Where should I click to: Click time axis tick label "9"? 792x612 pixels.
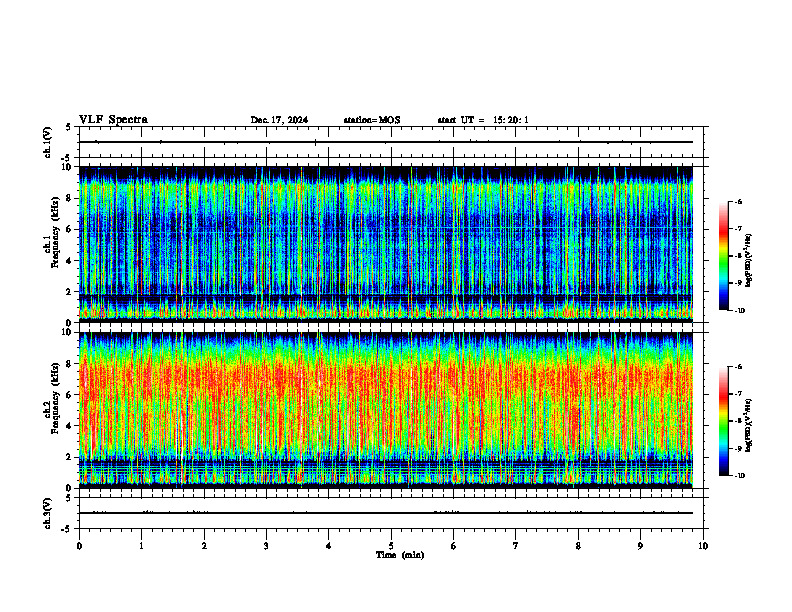click(640, 546)
